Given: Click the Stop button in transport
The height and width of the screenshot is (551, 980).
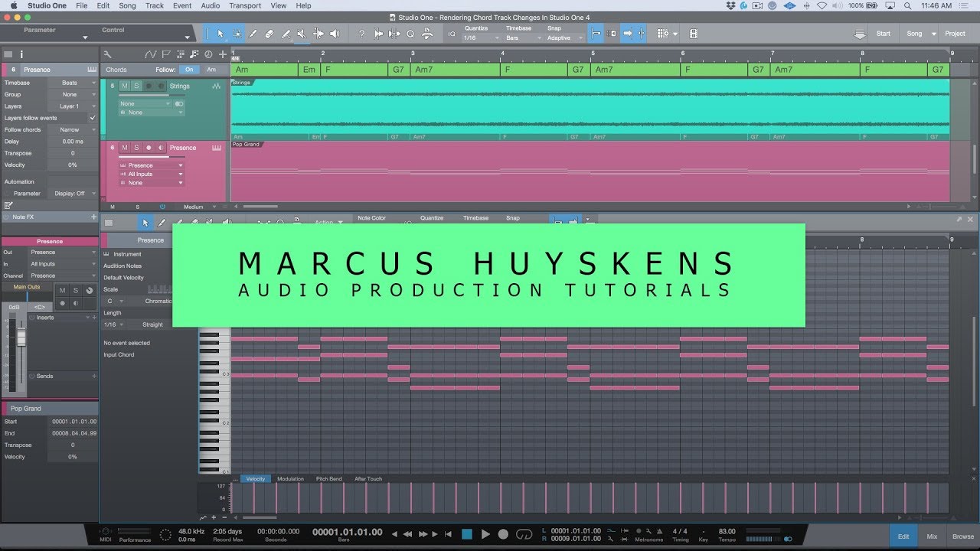Looking at the screenshot, I should click(x=466, y=534).
